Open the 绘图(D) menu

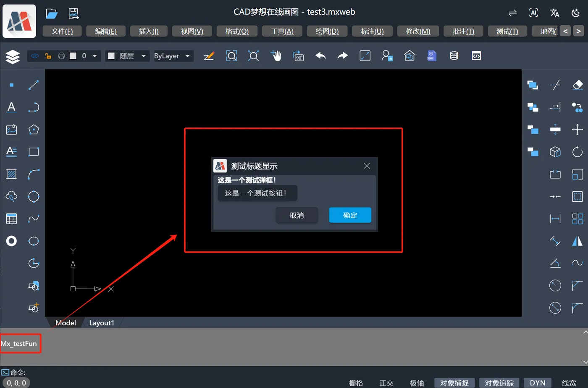pos(327,32)
